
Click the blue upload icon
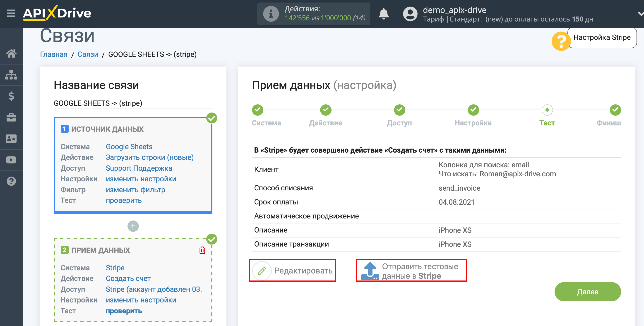click(x=370, y=271)
